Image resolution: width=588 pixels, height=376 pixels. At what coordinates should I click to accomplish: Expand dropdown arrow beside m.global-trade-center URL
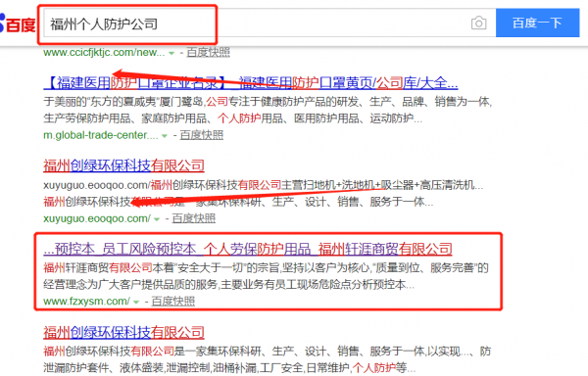tap(165, 136)
